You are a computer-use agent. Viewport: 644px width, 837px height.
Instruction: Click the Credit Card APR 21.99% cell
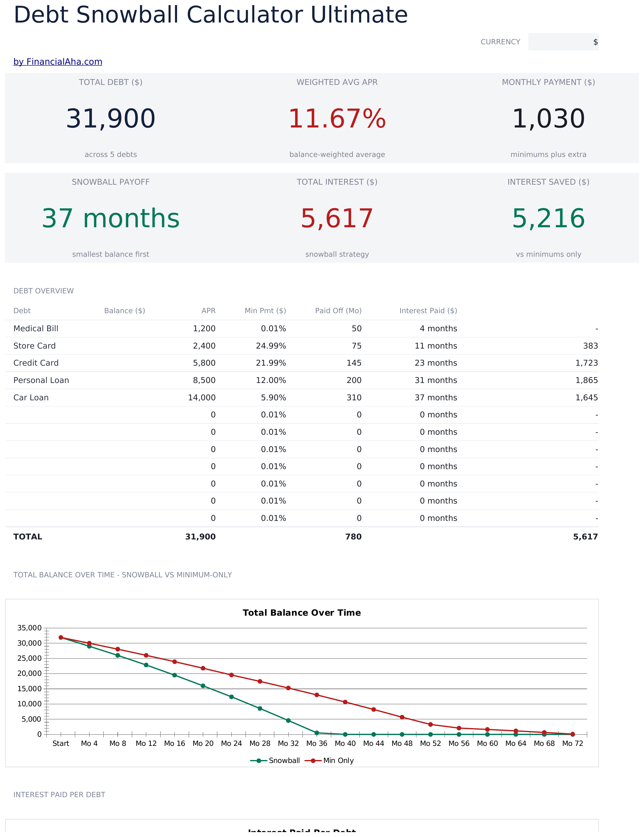(x=271, y=363)
